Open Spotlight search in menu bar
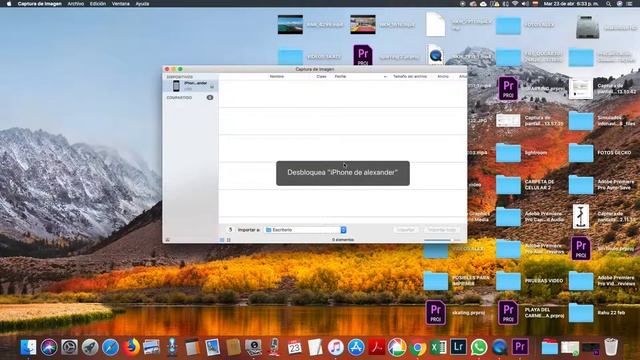 pyautogui.click(x=609, y=4)
